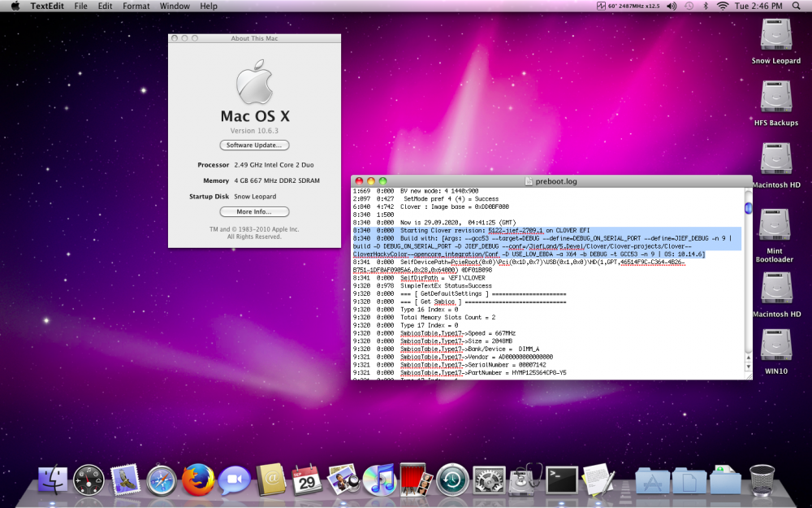Open the Format menu

(136, 7)
